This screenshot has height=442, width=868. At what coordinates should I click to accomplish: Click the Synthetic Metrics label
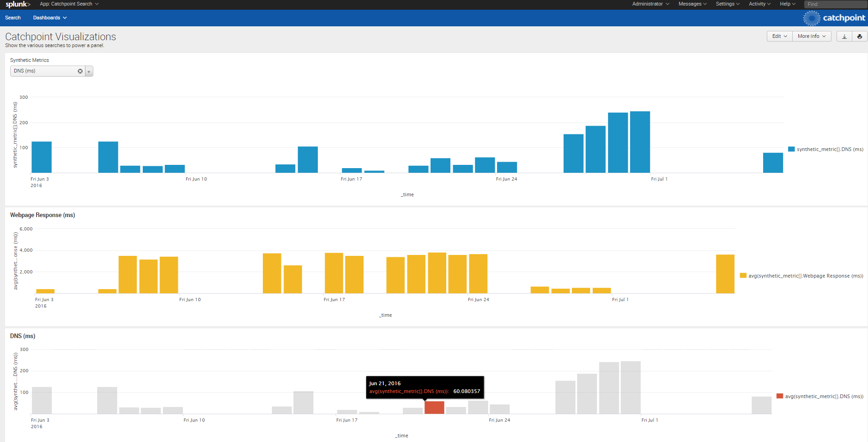coord(30,60)
